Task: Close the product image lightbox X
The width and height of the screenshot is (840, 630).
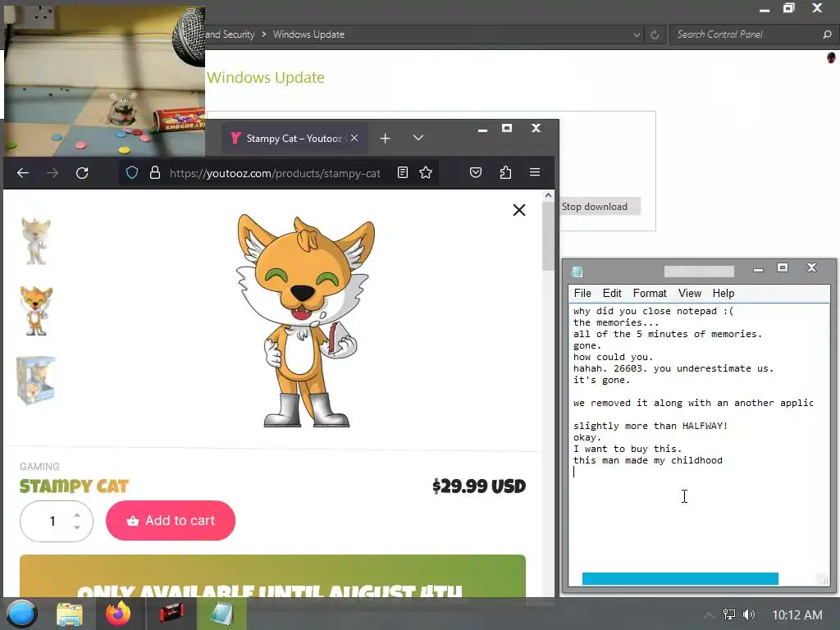Action: point(518,210)
